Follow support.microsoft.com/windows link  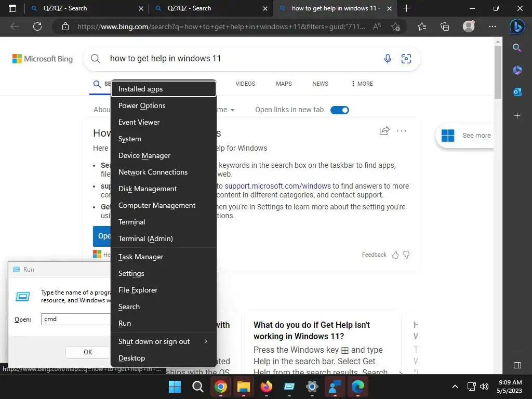tap(277, 186)
